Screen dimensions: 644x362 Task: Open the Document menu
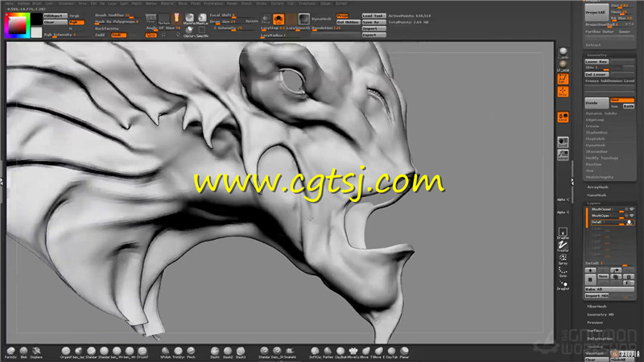tap(66, 3)
